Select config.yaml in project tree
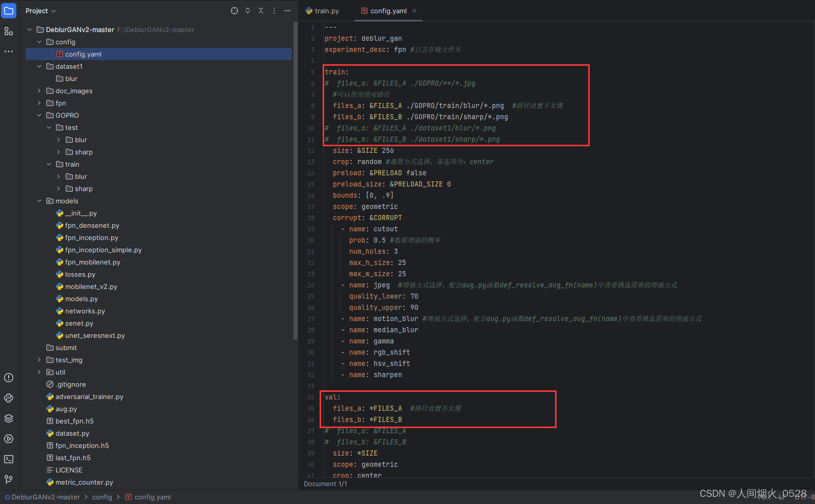The width and height of the screenshot is (815, 504). pos(159,54)
